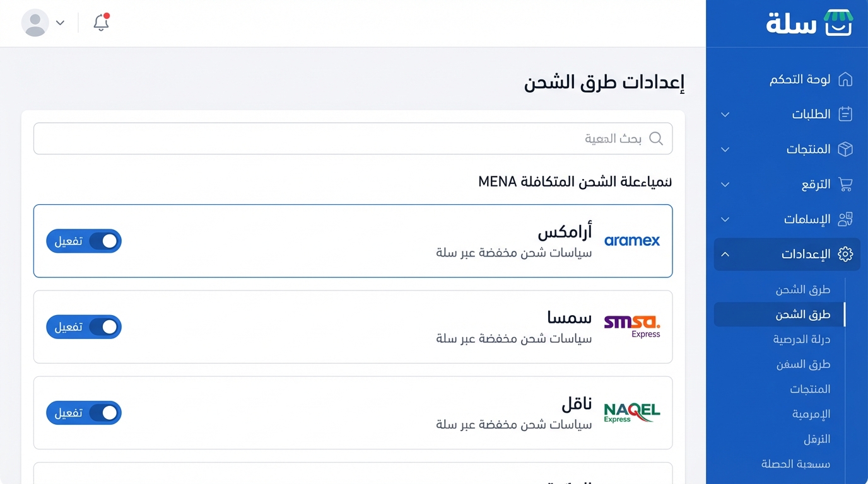Turn off the SMSA Express toggle

[x=84, y=326]
